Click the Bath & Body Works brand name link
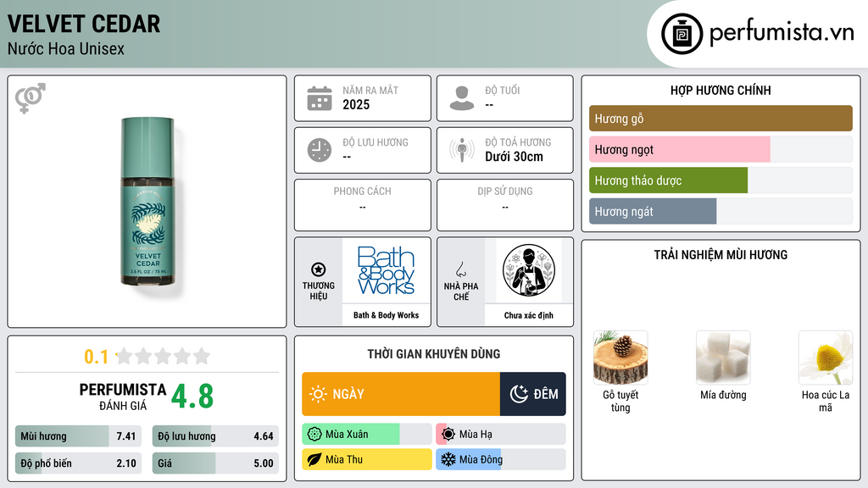Viewport: 868px width, 488px height. coord(386,315)
